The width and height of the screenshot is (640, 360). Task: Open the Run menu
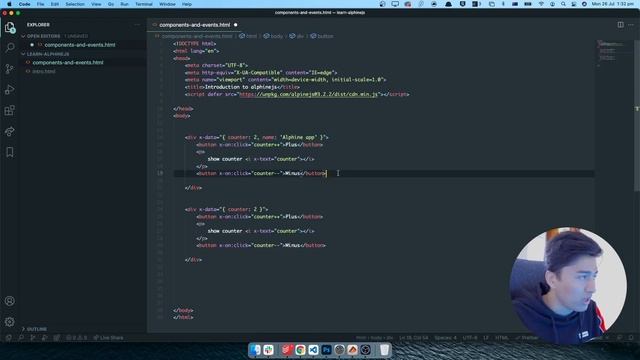click(x=124, y=4)
